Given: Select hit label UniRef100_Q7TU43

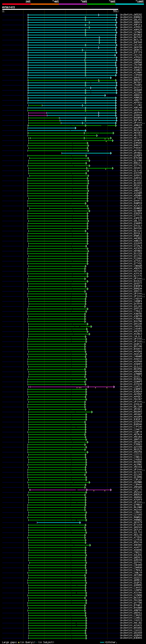Looking at the screenshot, I should coord(131,198).
